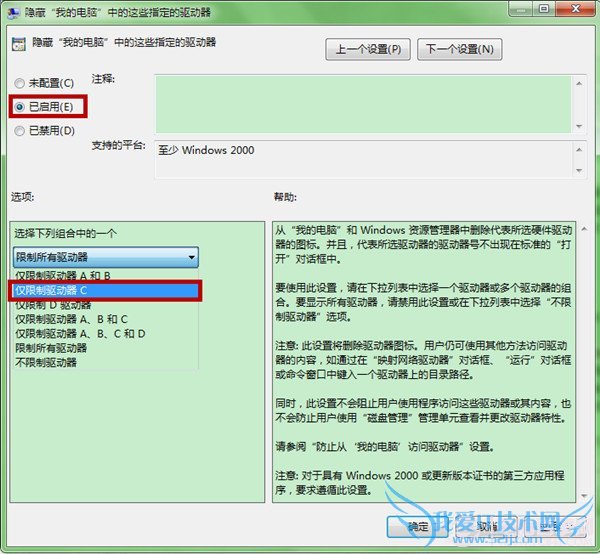Image resolution: width=600 pixels, height=554 pixels.
Task: Click help panel scroll up arrow
Action: (x=584, y=229)
